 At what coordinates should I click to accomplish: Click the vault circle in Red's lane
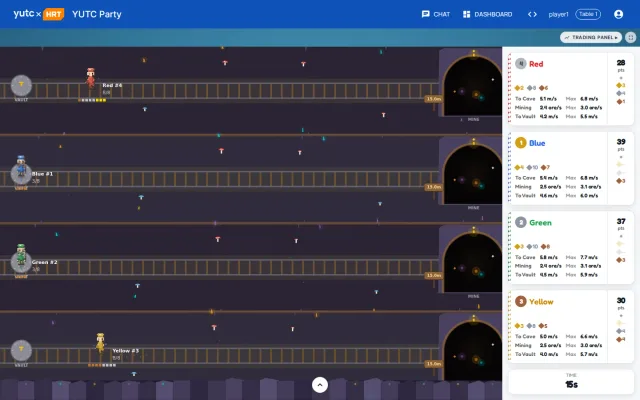click(x=21, y=85)
